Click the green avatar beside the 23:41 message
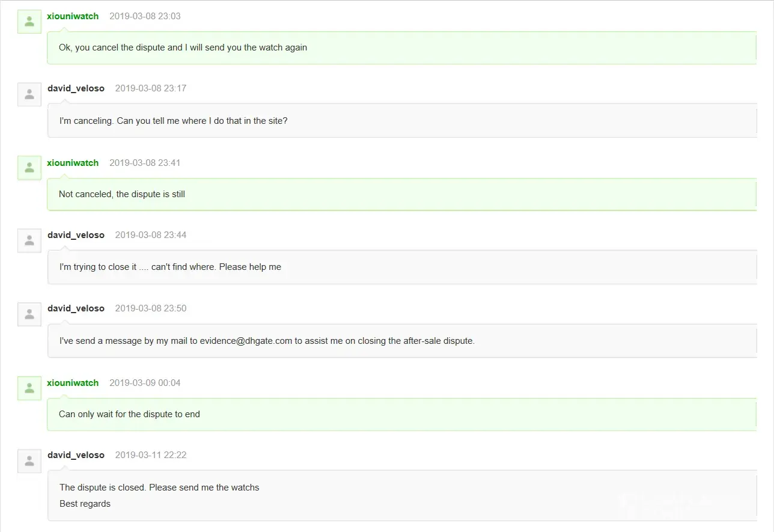Image resolution: width=774 pixels, height=532 pixels. [x=29, y=168]
